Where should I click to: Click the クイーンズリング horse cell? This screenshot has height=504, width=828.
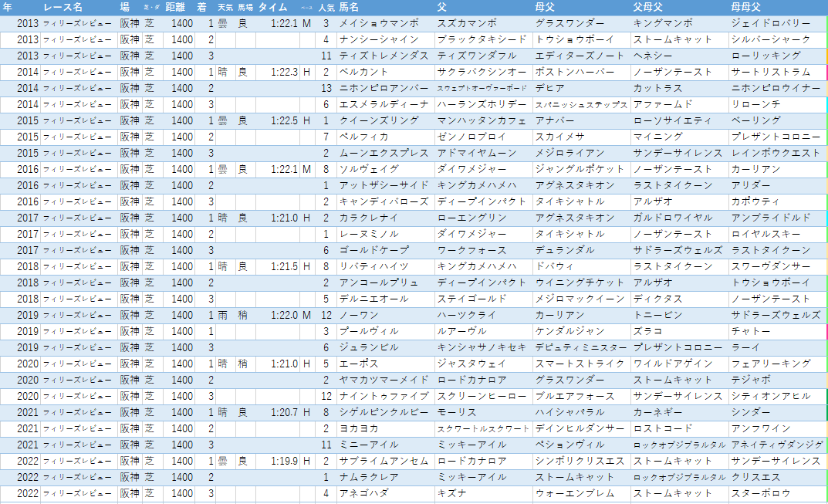tap(386, 121)
